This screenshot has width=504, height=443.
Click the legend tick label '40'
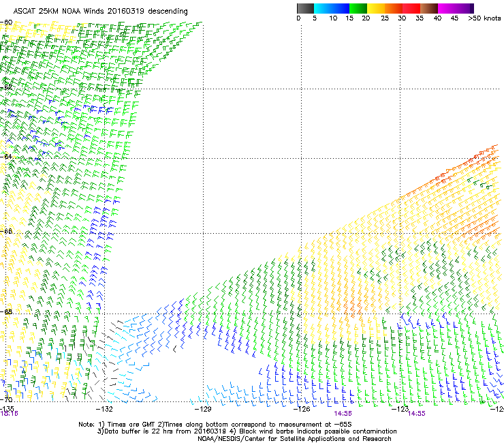pos(437,18)
